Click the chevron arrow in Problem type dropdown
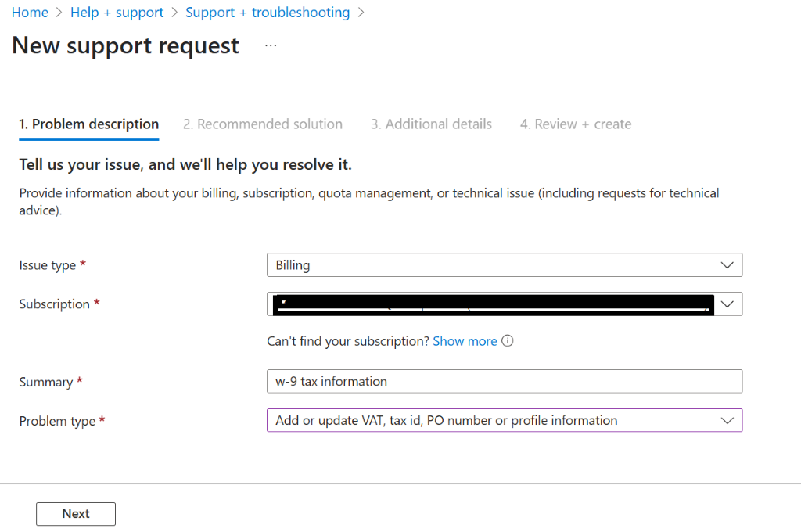 (x=727, y=421)
